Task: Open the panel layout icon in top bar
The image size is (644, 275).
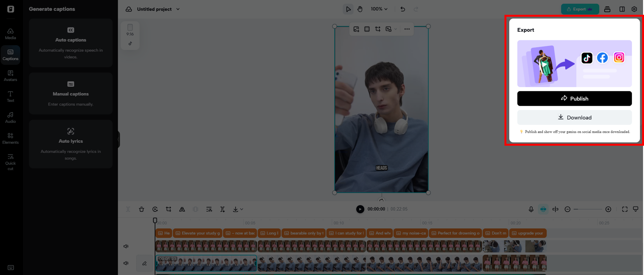Action: [x=622, y=9]
